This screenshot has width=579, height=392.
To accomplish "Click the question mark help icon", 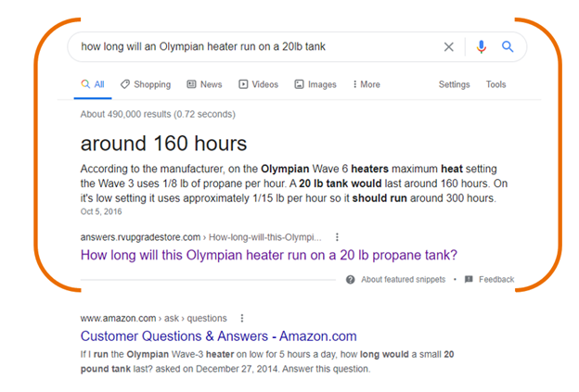I will point(350,280).
